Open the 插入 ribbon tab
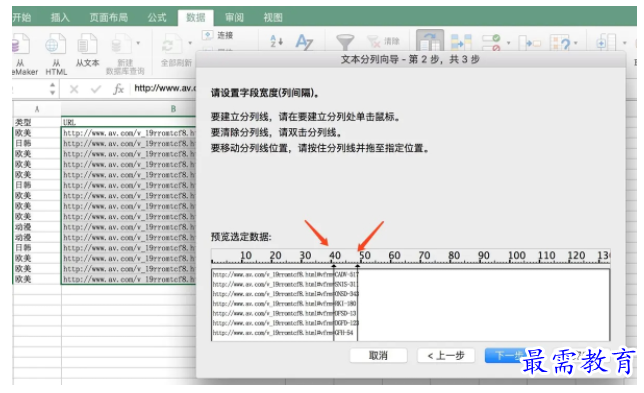 60,18
